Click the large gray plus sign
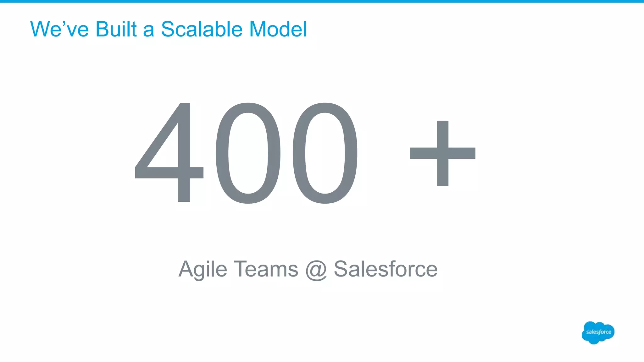The image size is (644, 362). click(442, 153)
